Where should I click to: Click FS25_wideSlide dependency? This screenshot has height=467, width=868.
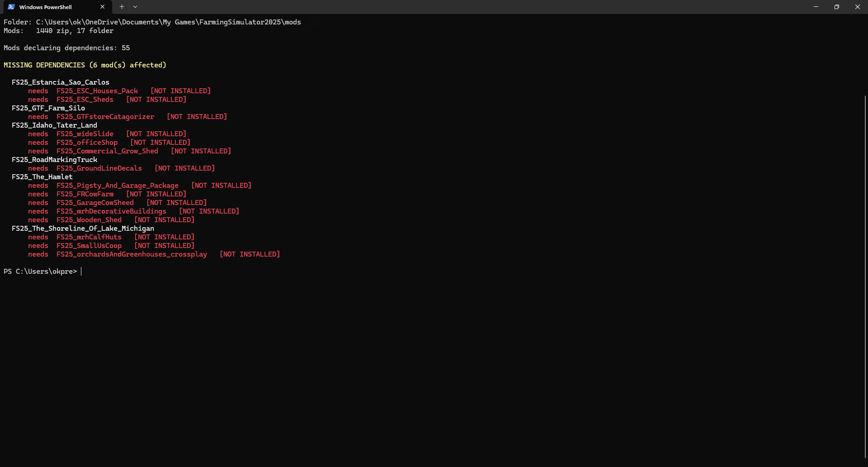[85, 134]
